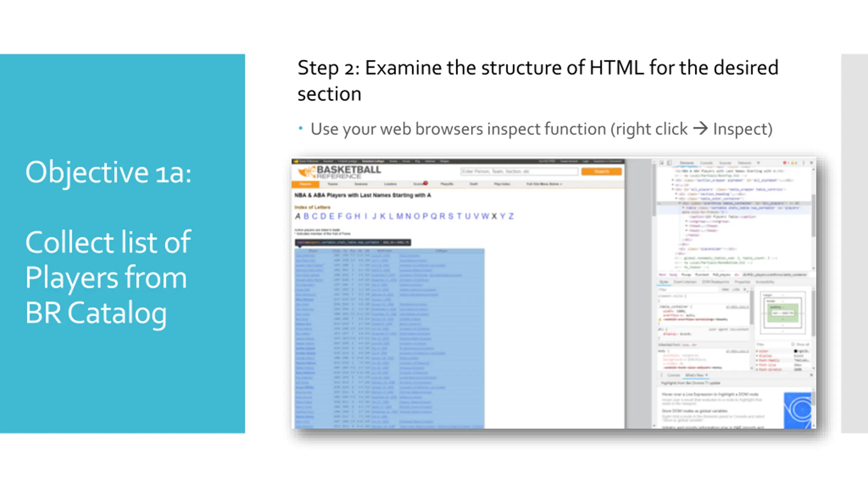Expand the colgroup node in Elements tree
868x488 pixels.
click(x=686, y=221)
